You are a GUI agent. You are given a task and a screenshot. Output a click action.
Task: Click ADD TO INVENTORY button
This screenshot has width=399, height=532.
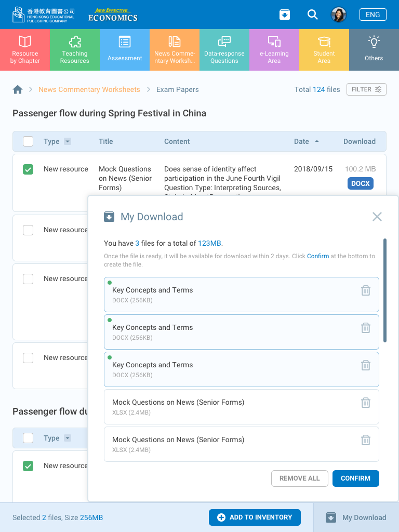click(x=255, y=517)
